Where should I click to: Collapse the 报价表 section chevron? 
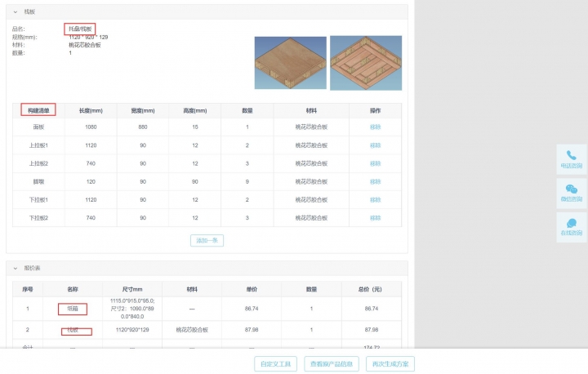coord(15,268)
